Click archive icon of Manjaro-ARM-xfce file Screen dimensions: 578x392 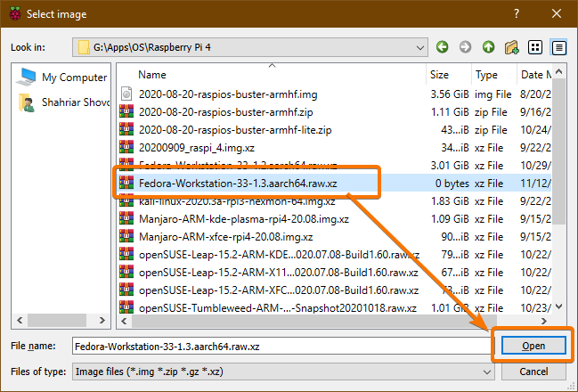point(126,236)
